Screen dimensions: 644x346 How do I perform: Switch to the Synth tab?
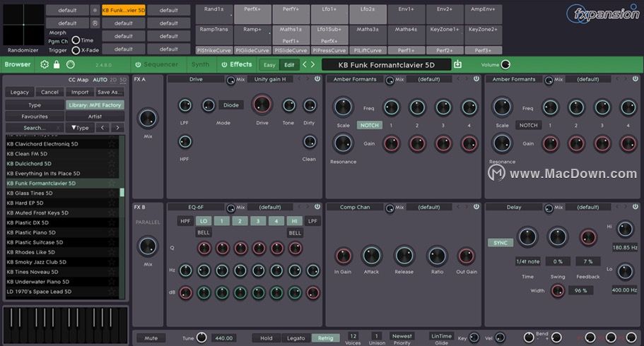click(x=201, y=64)
